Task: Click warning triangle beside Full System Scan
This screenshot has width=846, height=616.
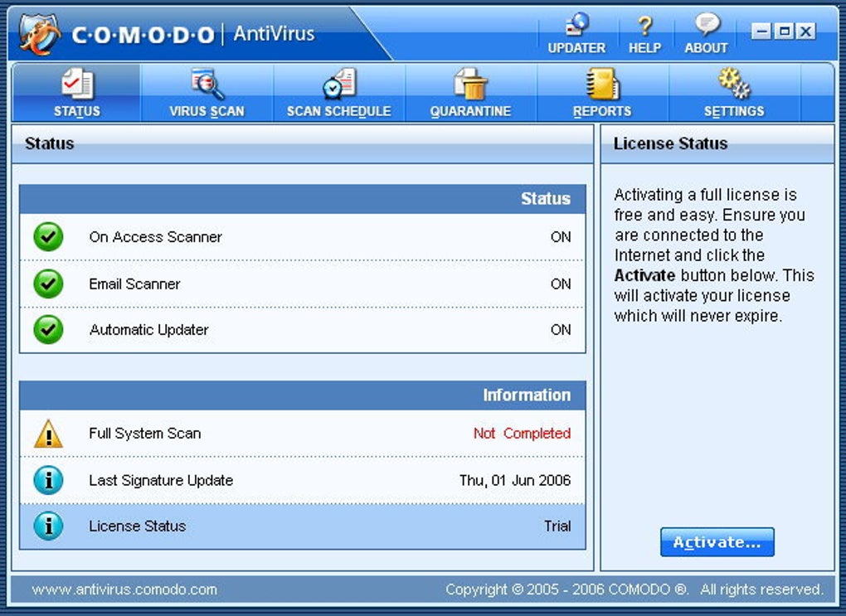Action: (x=49, y=434)
